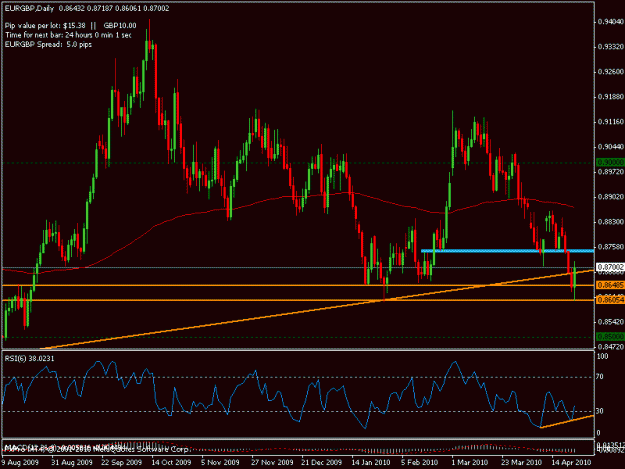Click the RSI scale value 100

(x=602, y=356)
